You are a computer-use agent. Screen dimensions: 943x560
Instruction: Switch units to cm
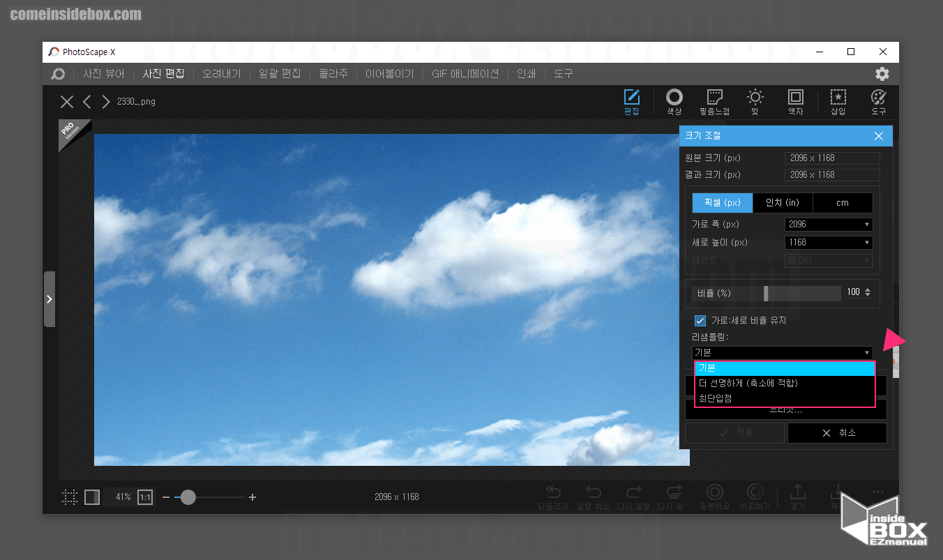click(843, 203)
